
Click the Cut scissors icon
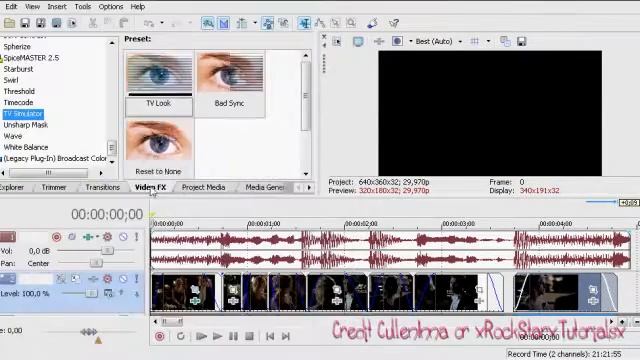pos(93,23)
